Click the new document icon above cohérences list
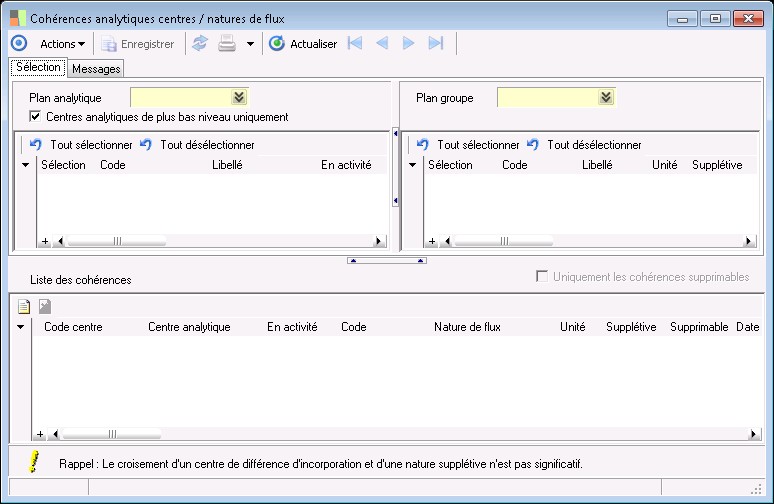The height and width of the screenshot is (504, 774). click(24, 307)
